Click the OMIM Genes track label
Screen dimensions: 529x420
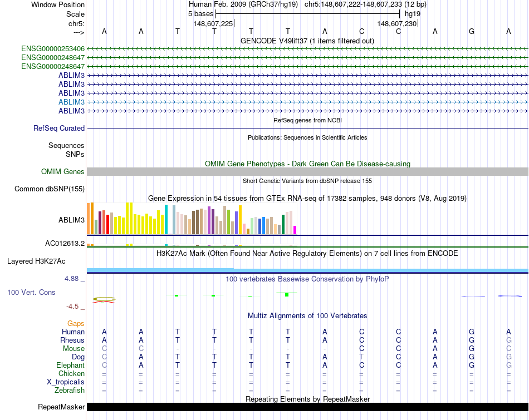click(x=62, y=172)
